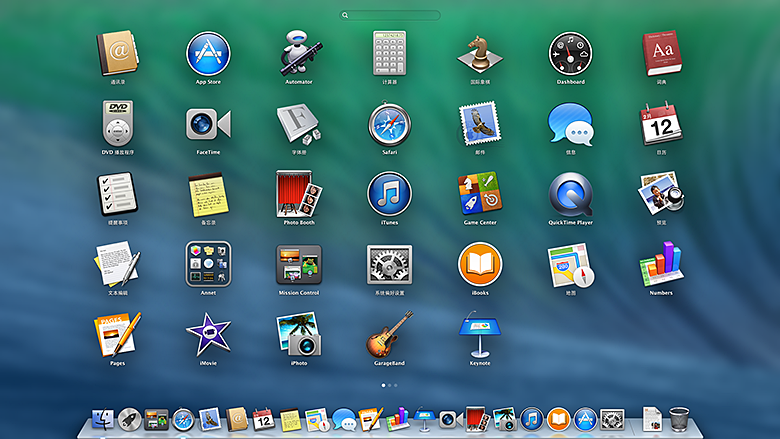Viewport: 780px width, 439px height.
Task: Open System Preferences from the Launchpad grid
Action: pos(390,264)
